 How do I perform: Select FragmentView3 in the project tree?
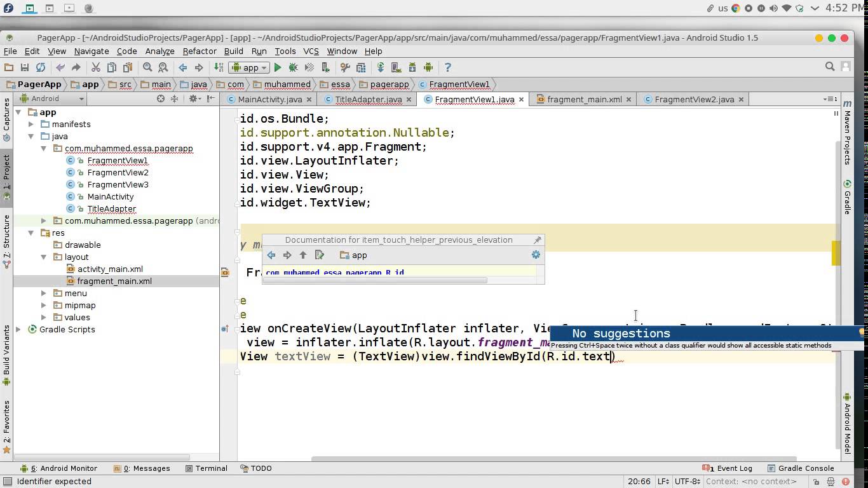pyautogui.click(x=118, y=184)
